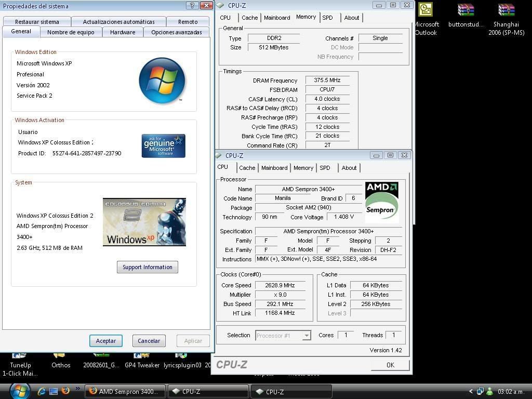
Task: Switch to AMD Sempron 3400 Firefox taskbar button
Action: pyautogui.click(x=125, y=391)
